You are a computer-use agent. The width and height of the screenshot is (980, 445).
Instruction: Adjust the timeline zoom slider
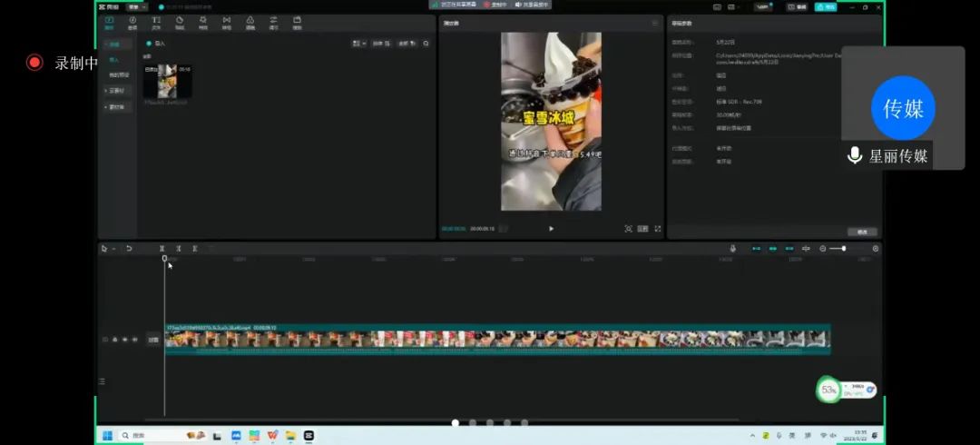tap(844, 248)
